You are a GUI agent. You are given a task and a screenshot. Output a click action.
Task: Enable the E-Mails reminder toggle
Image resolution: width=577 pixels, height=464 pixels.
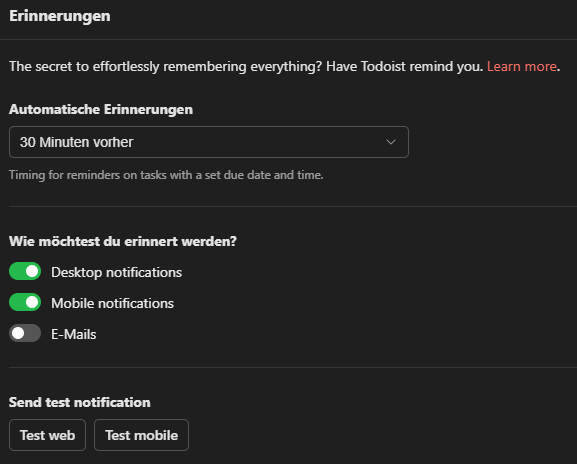pyautogui.click(x=25, y=333)
